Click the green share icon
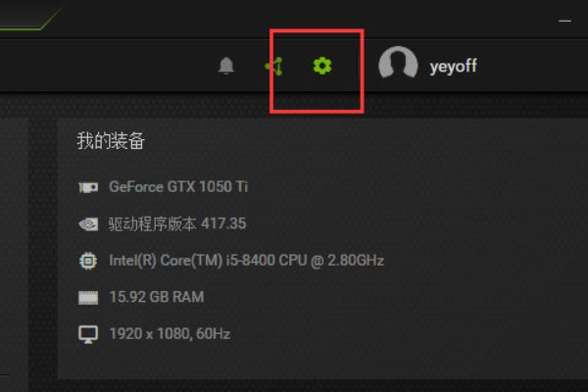The height and width of the screenshot is (392, 588). coord(274,66)
